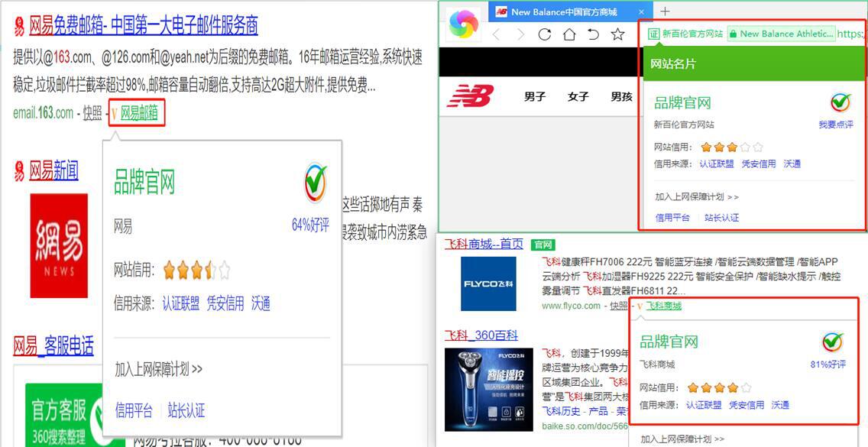Reload the page with refresh icon
Image resolution: width=868 pixels, height=447 pixels.
[x=545, y=34]
